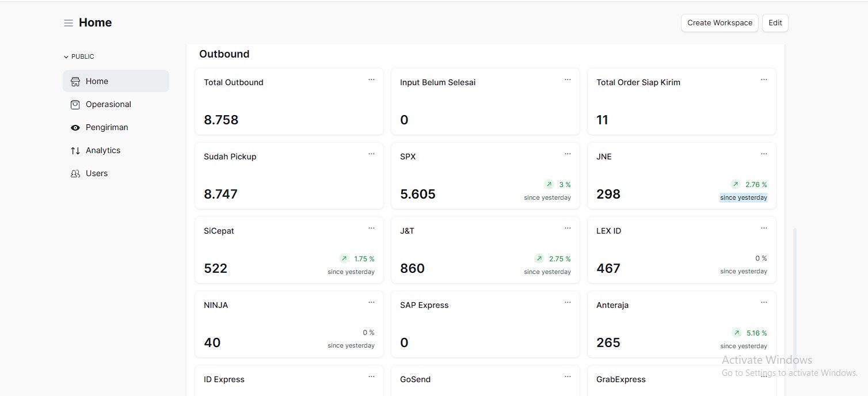The width and height of the screenshot is (868, 396).
Task: Click the Sudah Pickup number card
Action: point(289,176)
